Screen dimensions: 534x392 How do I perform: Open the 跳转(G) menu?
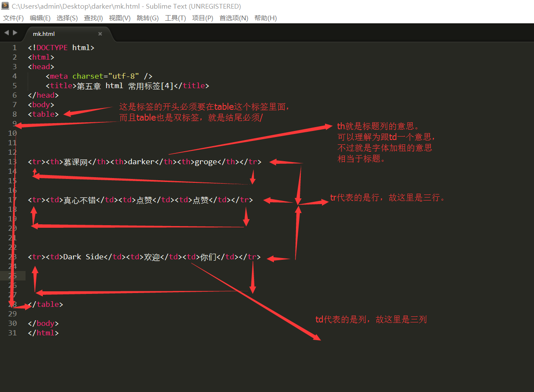click(x=148, y=18)
